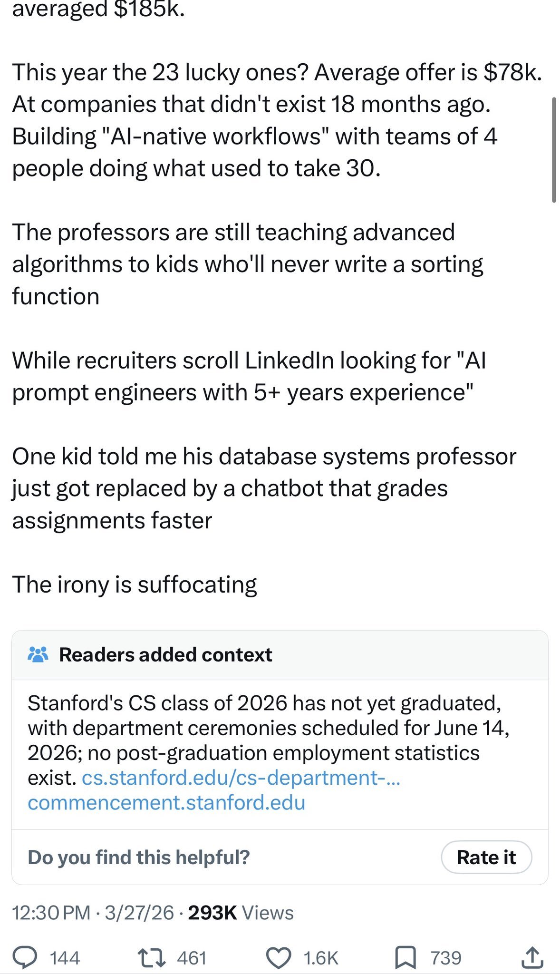Open the cs.stanford.edu link
The width and height of the screenshot is (560, 974).
click(241, 778)
